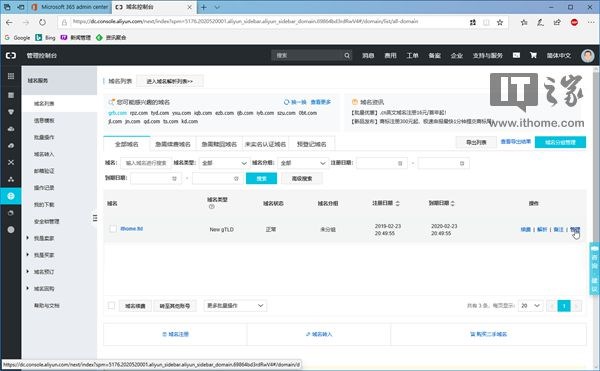Click the server list icon below the grid icon
This screenshot has height=371, width=600.
[11, 95]
